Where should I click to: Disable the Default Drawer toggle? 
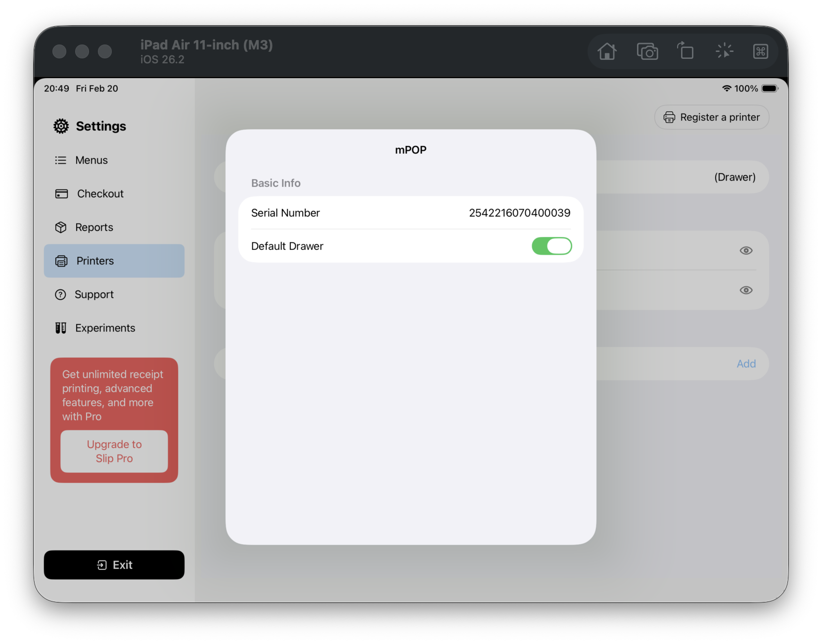coord(551,246)
